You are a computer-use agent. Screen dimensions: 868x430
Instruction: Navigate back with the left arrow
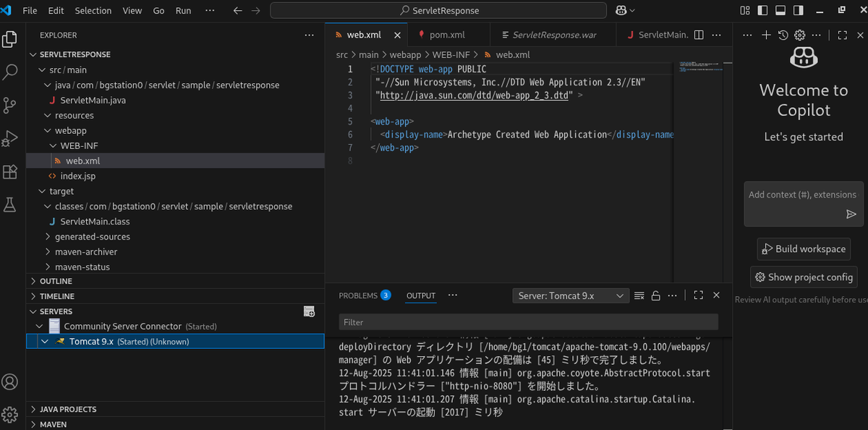coord(237,11)
